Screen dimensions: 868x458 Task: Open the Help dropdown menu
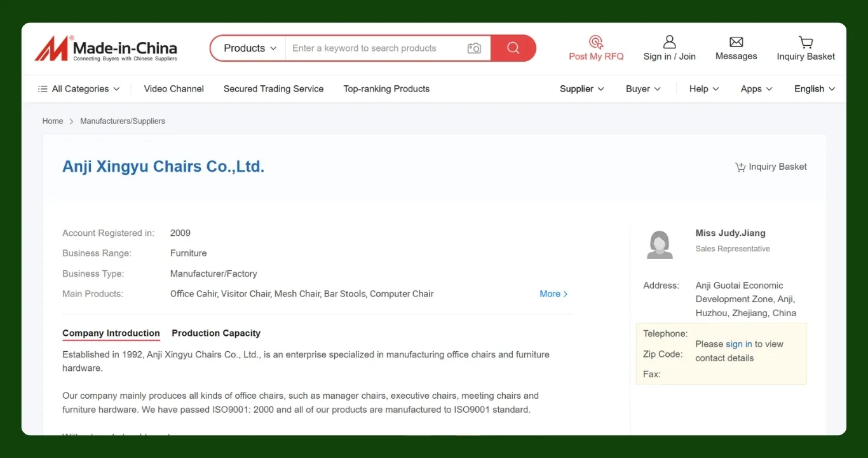(x=704, y=89)
